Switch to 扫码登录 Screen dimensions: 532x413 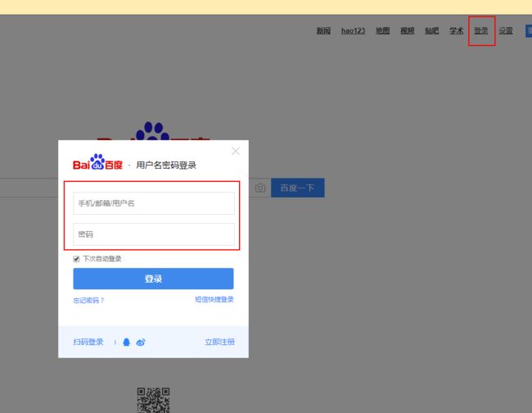point(88,342)
